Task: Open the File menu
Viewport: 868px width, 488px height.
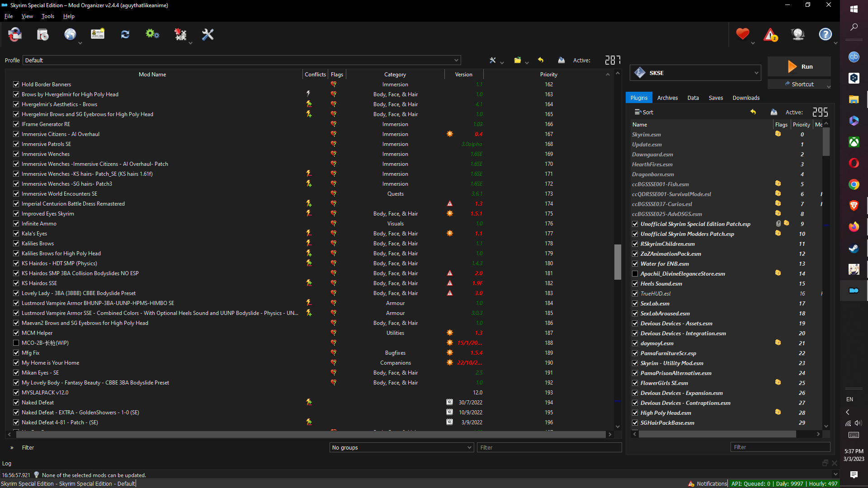Action: point(9,16)
